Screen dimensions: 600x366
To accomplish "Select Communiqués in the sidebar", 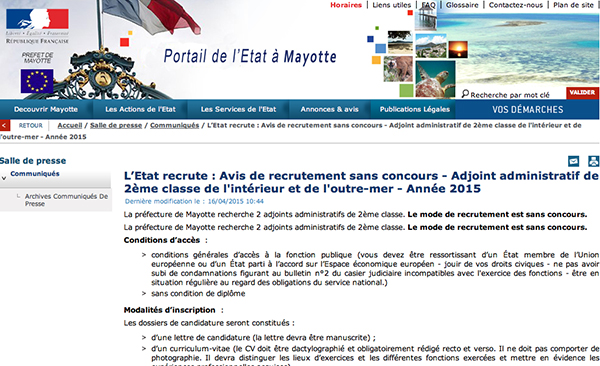I will pyautogui.click(x=35, y=173).
